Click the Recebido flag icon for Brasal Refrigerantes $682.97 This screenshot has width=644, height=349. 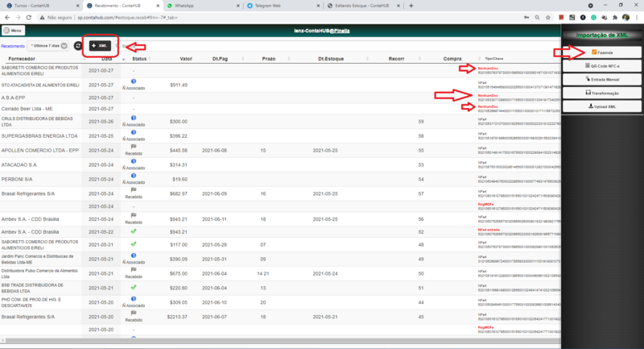pyautogui.click(x=134, y=190)
